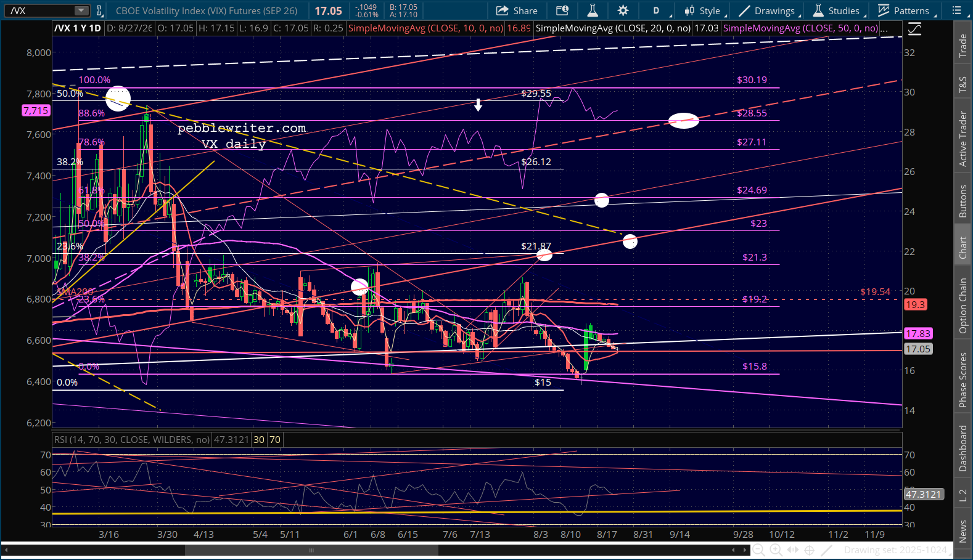Open the chart news/events icon
This screenshot has width=973, height=560.
(562, 10)
